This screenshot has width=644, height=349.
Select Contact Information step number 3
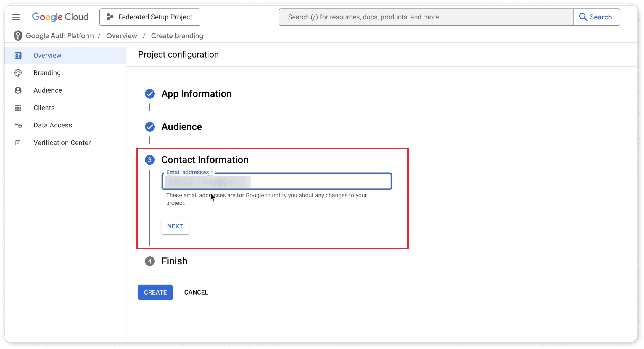point(150,160)
